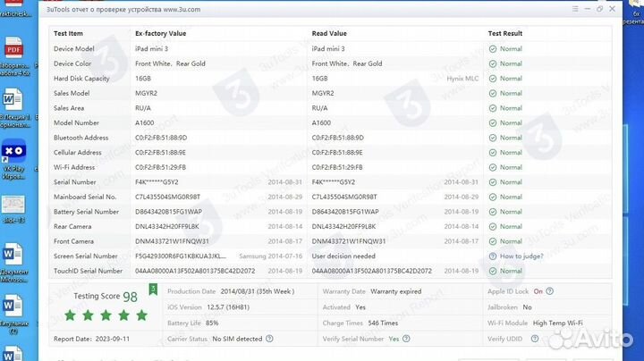
Task: Click help icon beside Verify Serial Number Yes
Action: [406, 340]
